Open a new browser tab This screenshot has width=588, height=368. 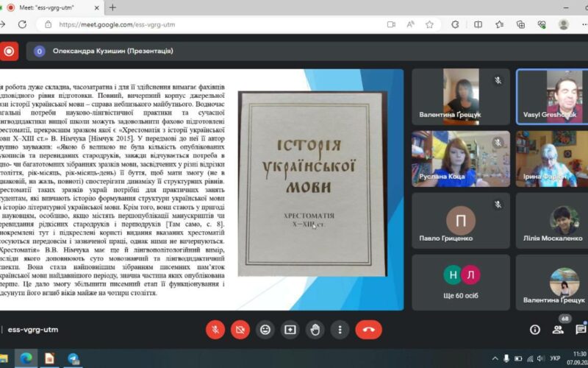(112, 7)
